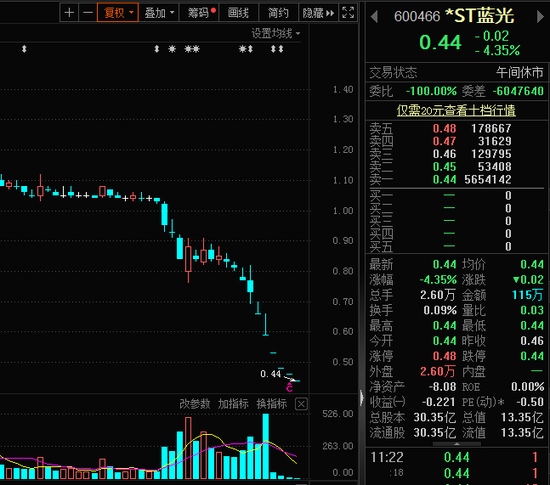Click stock code 600466

[x=417, y=16]
